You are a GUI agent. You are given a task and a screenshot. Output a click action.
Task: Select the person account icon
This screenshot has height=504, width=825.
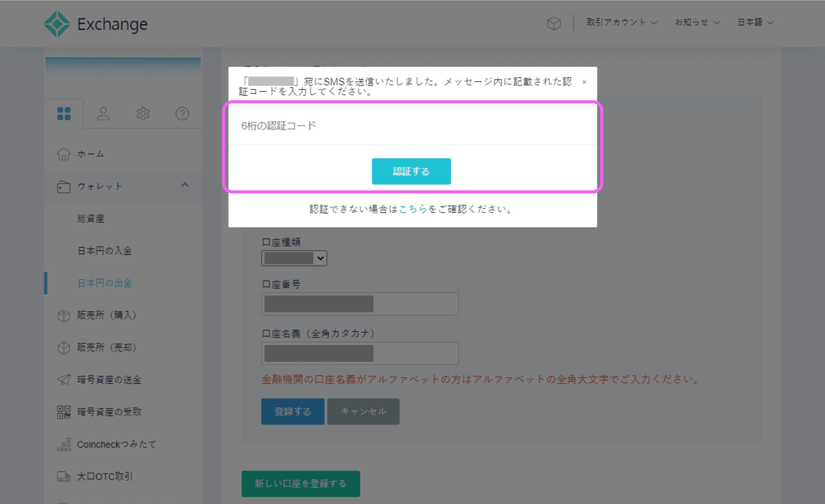pos(103,114)
